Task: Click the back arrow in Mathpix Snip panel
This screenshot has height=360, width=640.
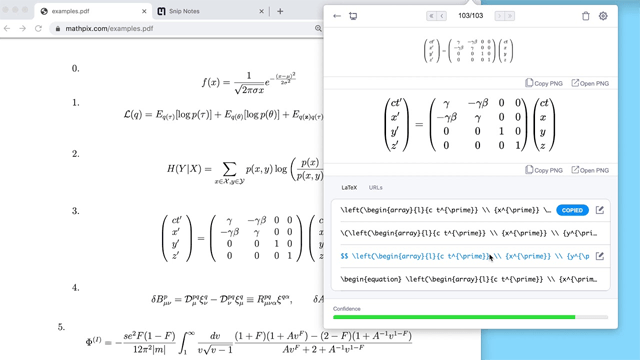Action: tap(337, 16)
